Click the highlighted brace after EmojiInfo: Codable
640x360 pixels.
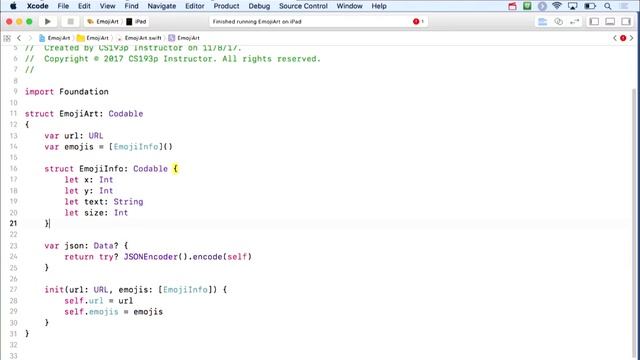(176, 169)
